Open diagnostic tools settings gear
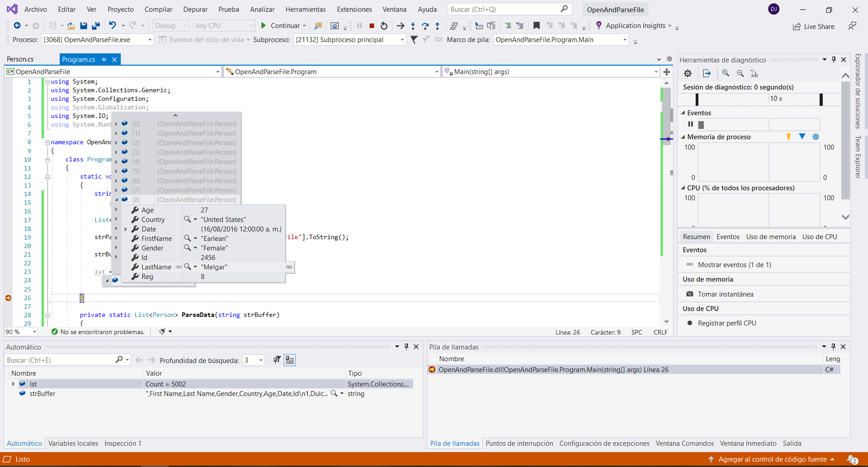868x467 pixels. 688,73
